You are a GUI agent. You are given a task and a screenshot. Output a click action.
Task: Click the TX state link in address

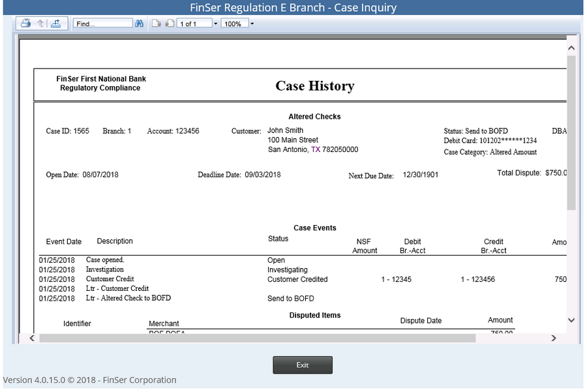click(316, 149)
